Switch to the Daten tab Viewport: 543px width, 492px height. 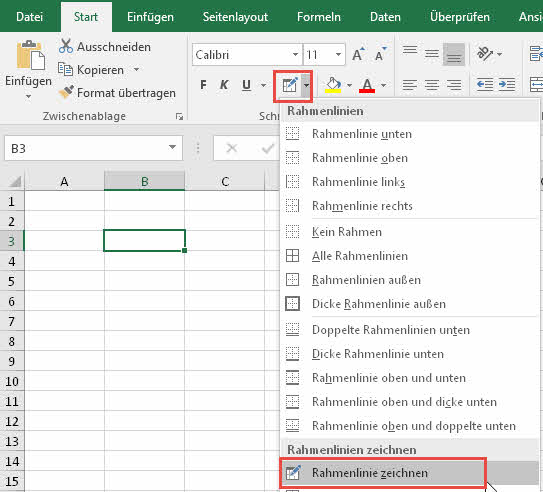tap(385, 17)
